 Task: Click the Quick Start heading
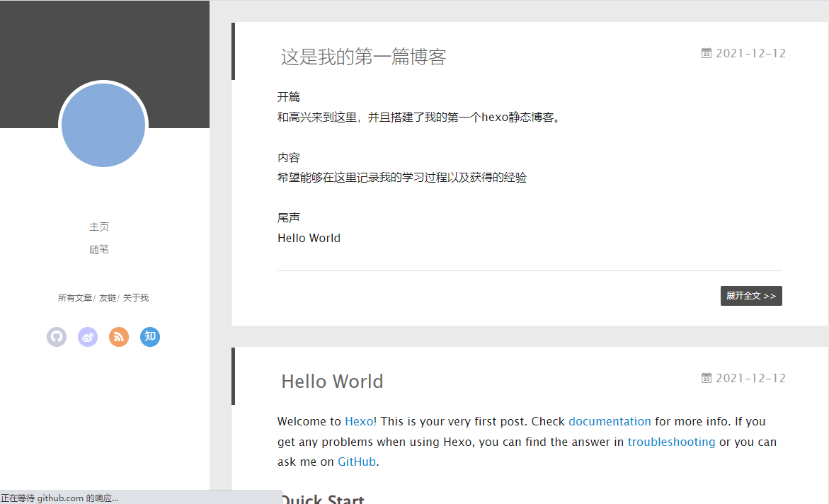(x=323, y=498)
